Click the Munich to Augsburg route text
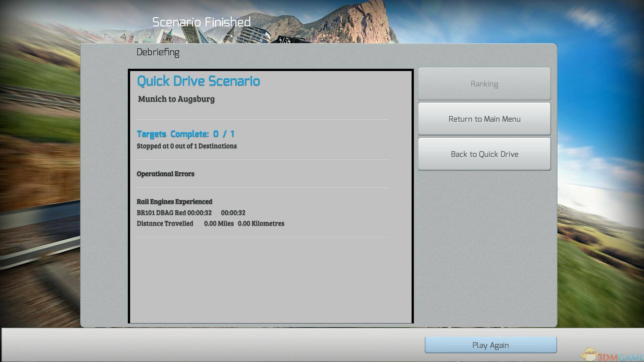 [x=176, y=99]
